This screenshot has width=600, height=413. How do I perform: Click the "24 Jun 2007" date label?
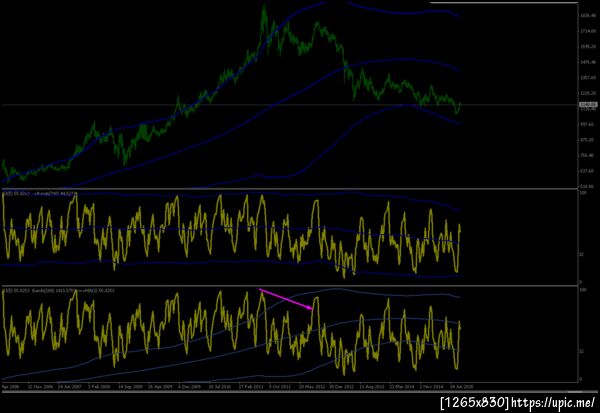click(70, 387)
